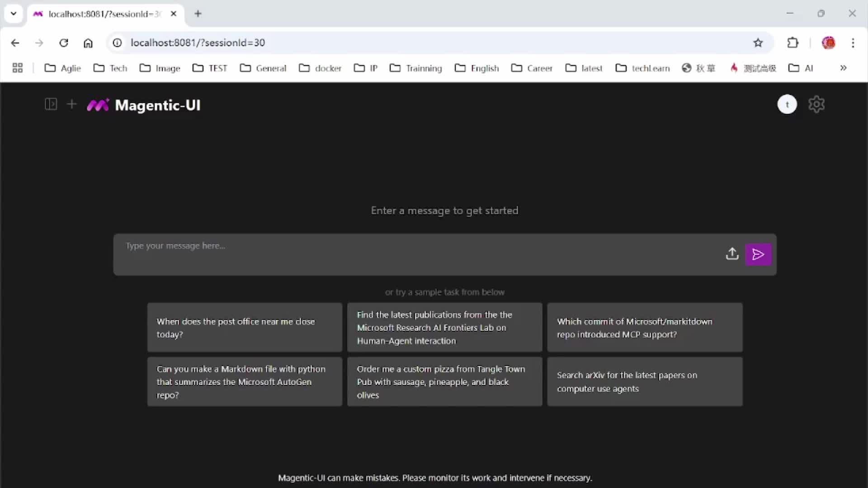Open Chrome's three-dot menu
This screenshot has height=488, width=868.
tap(854, 42)
